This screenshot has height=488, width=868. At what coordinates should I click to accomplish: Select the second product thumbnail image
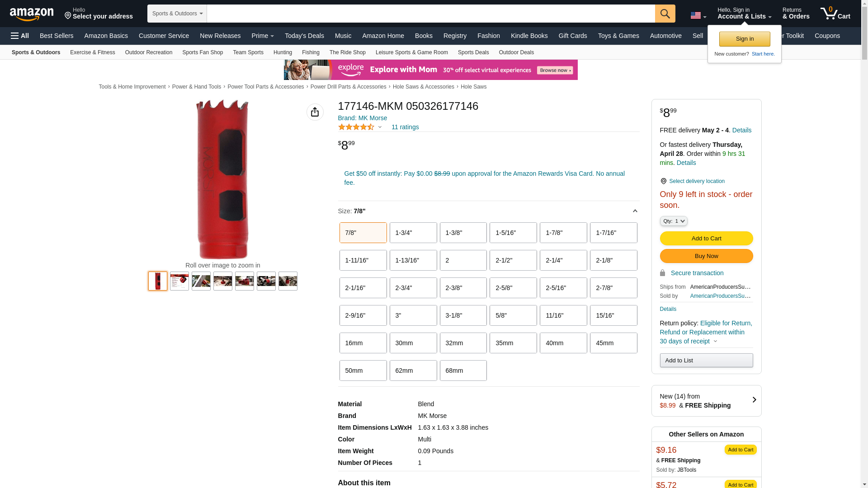point(179,281)
